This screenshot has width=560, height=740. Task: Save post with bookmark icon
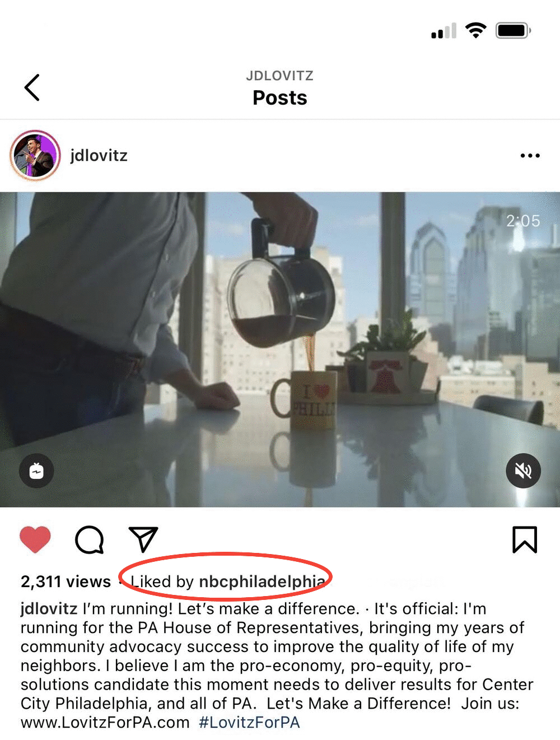coord(525,539)
